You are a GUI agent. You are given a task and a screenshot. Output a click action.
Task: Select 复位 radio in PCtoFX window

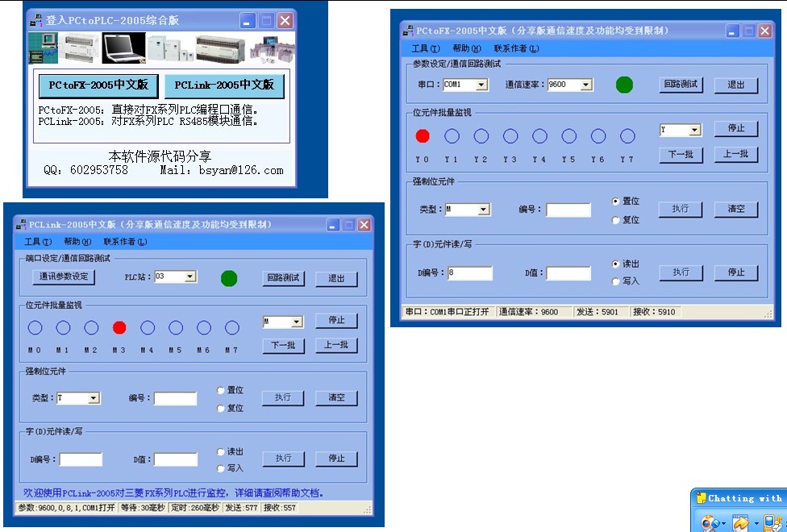click(x=616, y=220)
